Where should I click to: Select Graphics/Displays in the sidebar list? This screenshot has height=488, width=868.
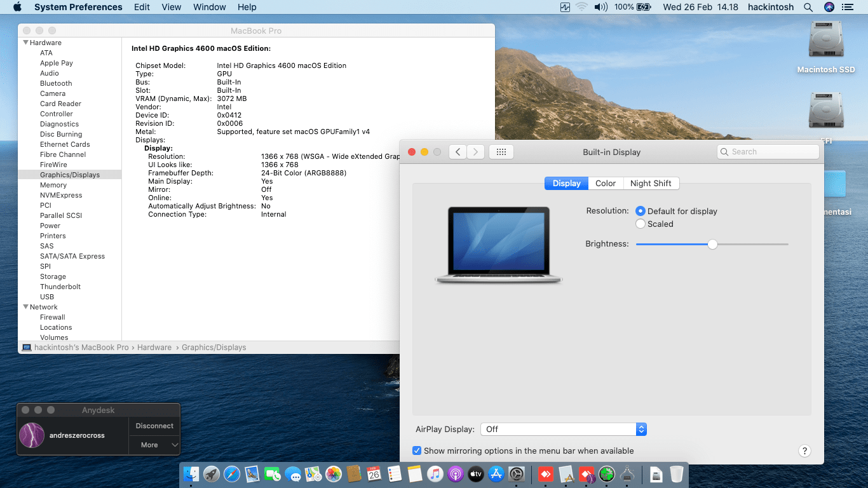point(70,175)
